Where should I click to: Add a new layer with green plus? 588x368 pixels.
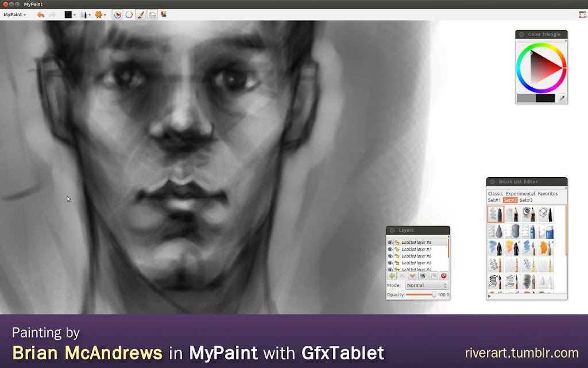click(392, 275)
